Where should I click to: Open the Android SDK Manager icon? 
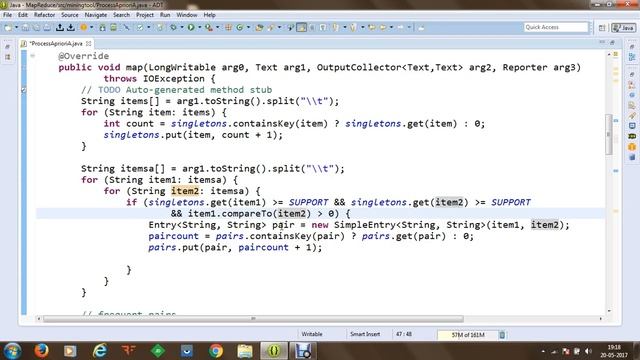pyautogui.click(x=102, y=27)
